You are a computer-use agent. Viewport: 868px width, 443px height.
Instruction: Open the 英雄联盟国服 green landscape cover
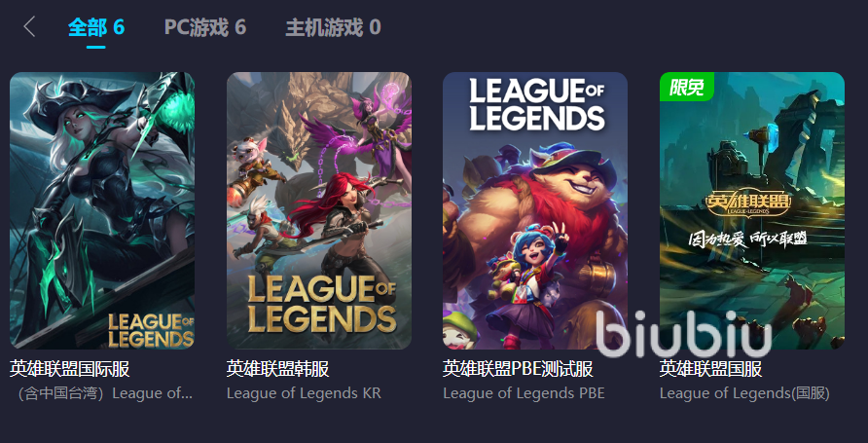point(752,210)
